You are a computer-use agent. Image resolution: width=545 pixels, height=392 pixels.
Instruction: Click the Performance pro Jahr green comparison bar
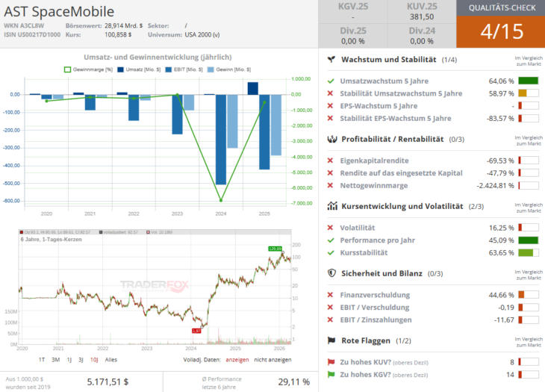point(528,240)
